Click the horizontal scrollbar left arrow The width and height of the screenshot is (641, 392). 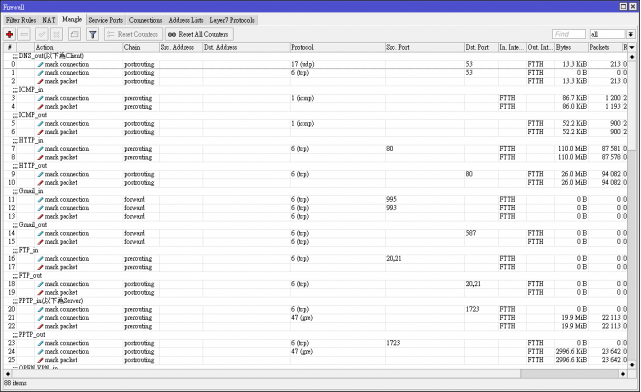(8, 374)
